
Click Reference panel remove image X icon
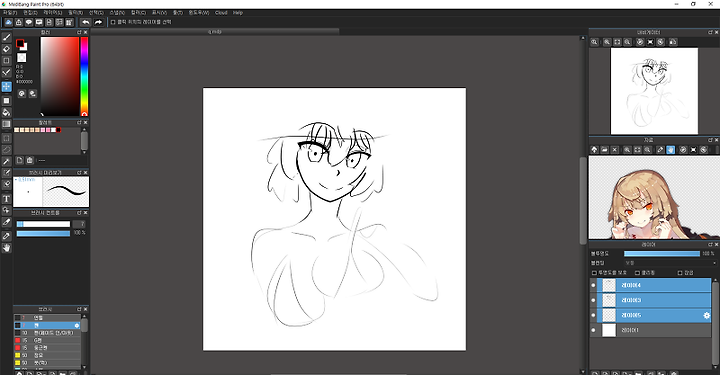[x=614, y=150]
